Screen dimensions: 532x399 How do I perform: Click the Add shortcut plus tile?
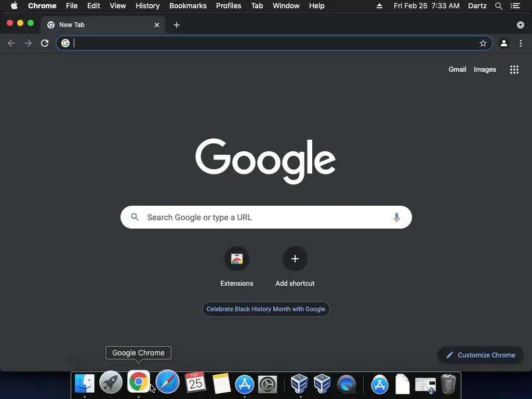[295, 259]
